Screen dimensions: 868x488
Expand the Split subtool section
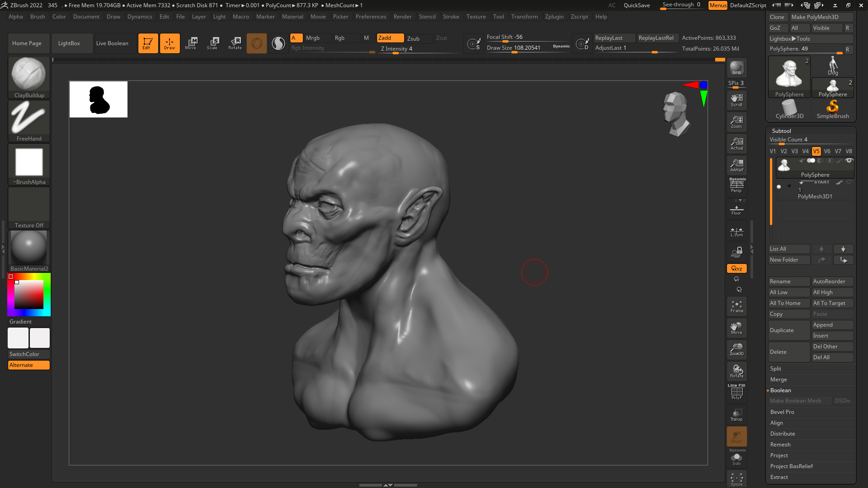pos(776,369)
